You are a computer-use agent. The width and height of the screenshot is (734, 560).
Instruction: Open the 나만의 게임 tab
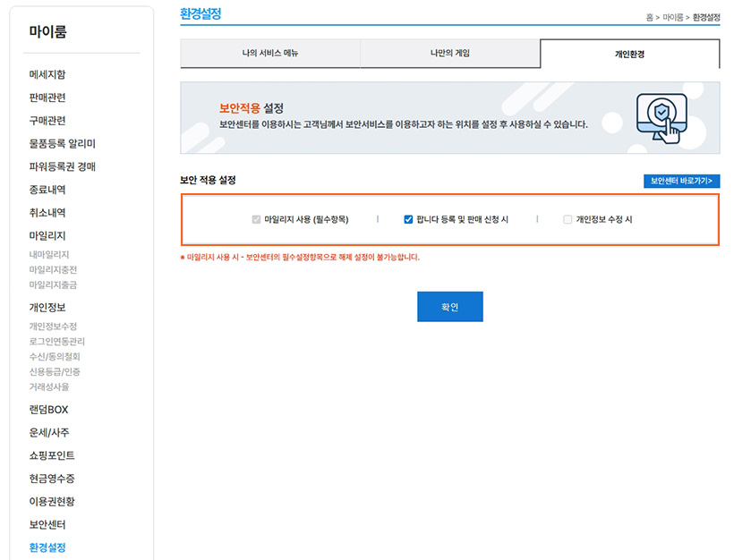point(449,54)
